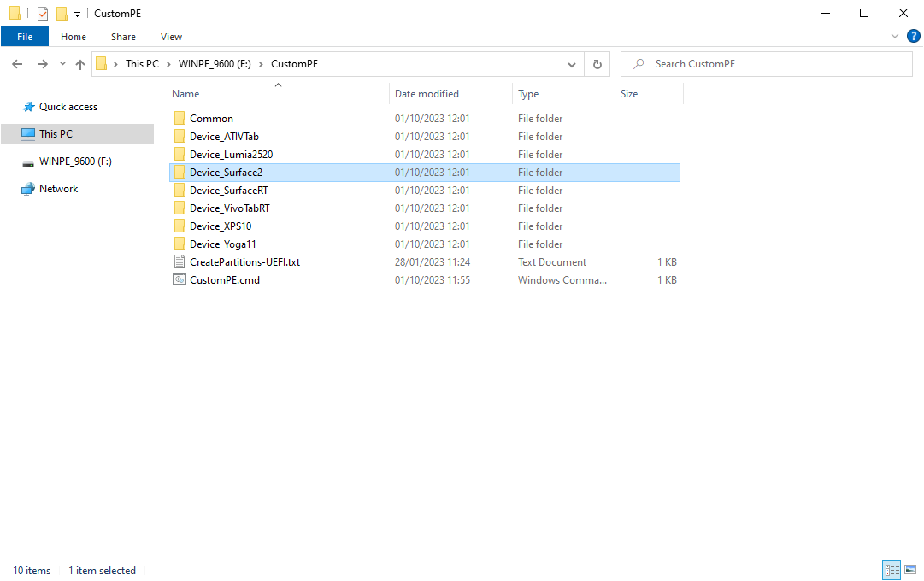Image resolution: width=924 pixels, height=581 pixels.
Task: Switch to the Large icons view layout
Action: [910, 570]
